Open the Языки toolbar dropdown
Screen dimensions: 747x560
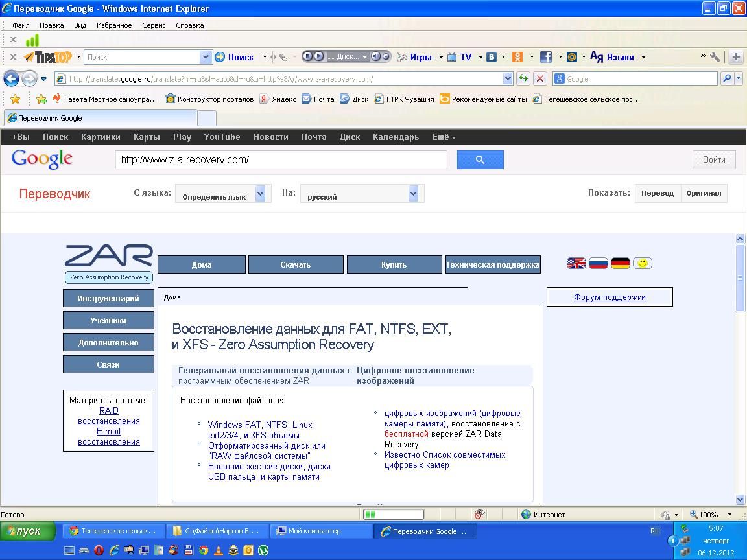coord(643,57)
